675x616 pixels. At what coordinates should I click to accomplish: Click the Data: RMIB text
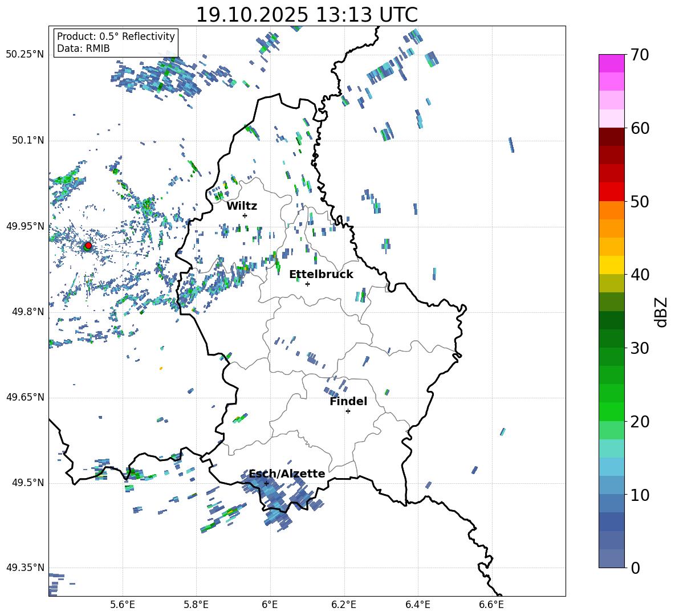click(83, 48)
